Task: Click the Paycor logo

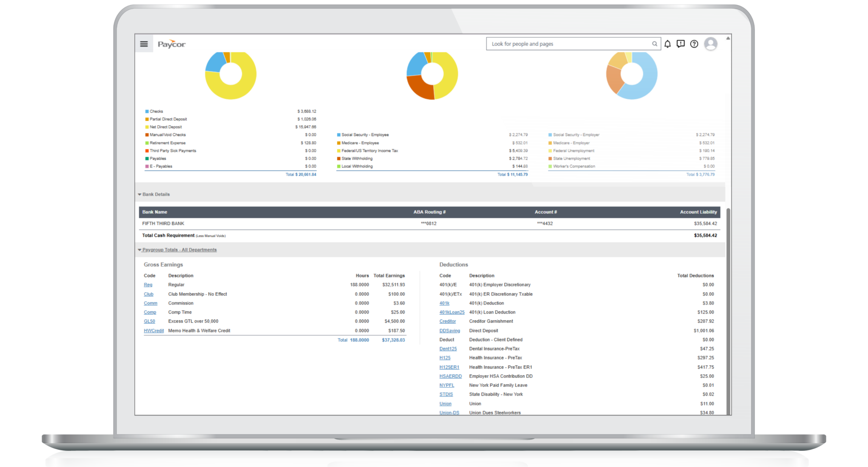Action: [x=171, y=44]
